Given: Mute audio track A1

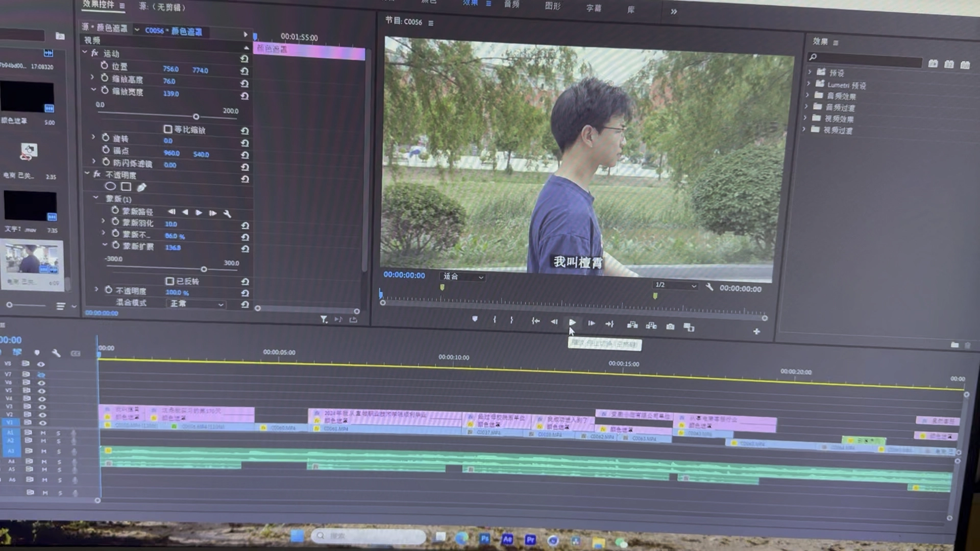Looking at the screenshot, I should click(x=43, y=433).
